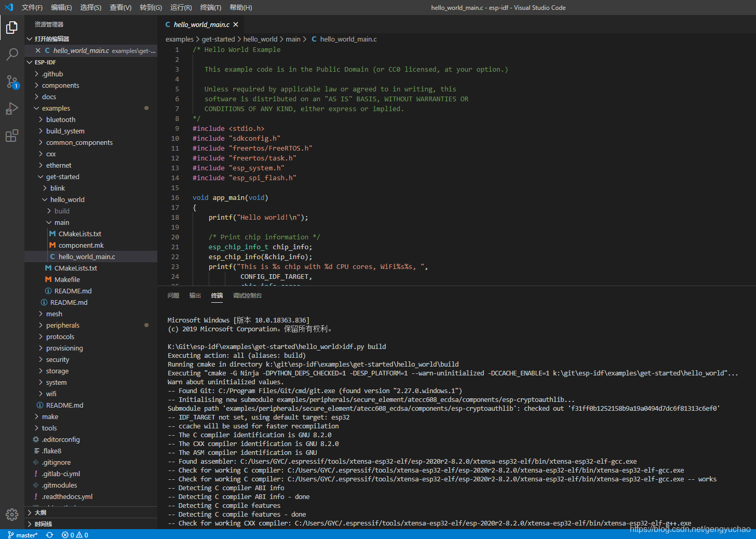Viewport: 756px width, 539px height.
Task: Open the 帮助(H) menu
Action: pyautogui.click(x=241, y=7)
